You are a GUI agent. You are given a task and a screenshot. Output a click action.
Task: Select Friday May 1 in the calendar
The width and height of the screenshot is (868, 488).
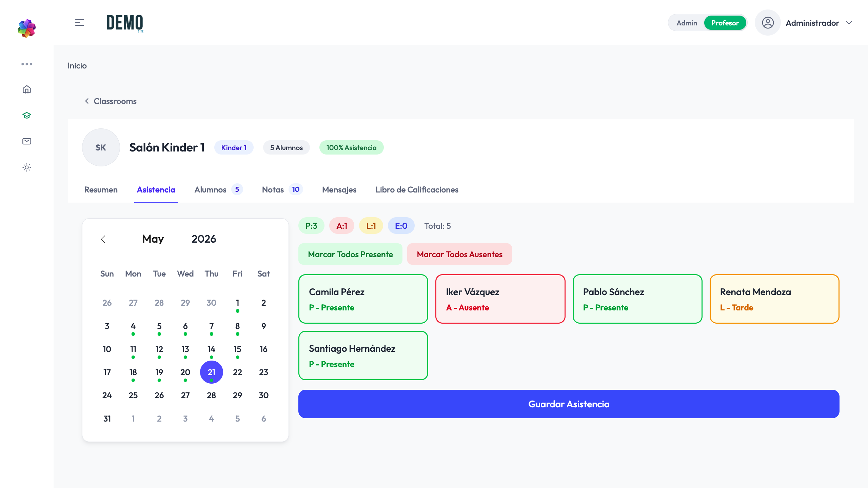tap(237, 303)
